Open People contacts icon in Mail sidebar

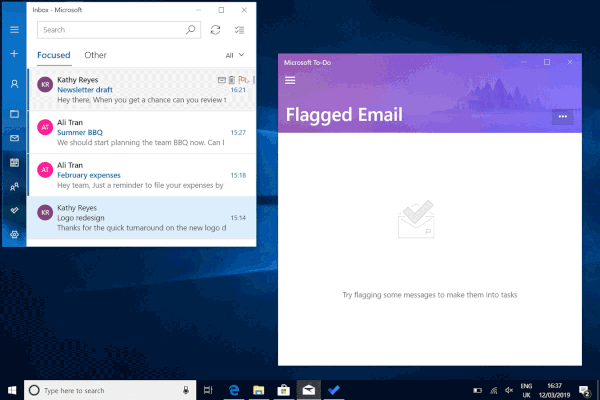14,187
